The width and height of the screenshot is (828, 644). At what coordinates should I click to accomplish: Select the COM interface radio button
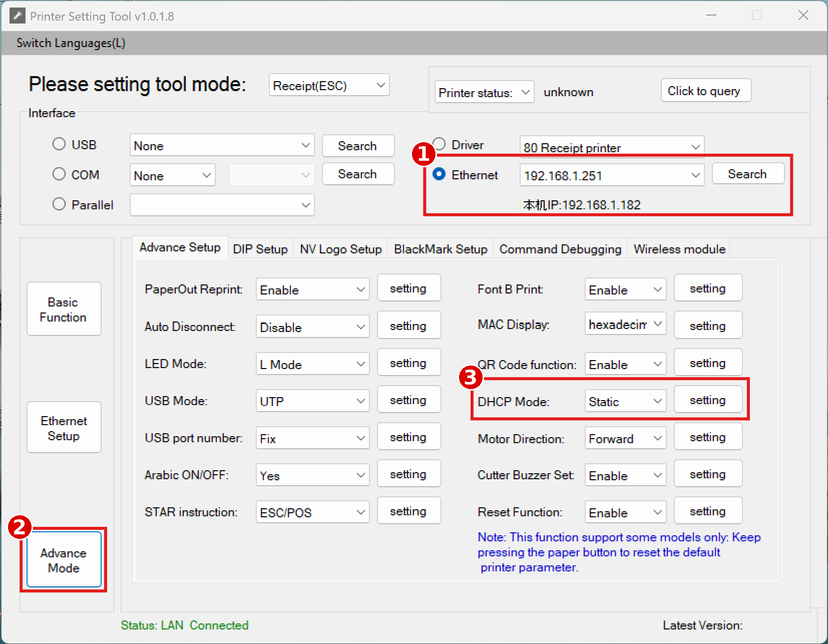click(x=59, y=174)
